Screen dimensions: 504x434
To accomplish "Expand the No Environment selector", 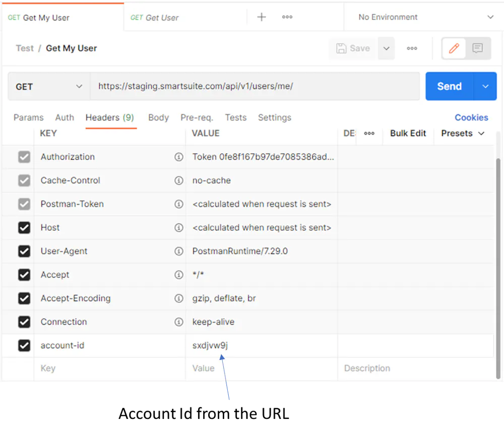I will (425, 17).
